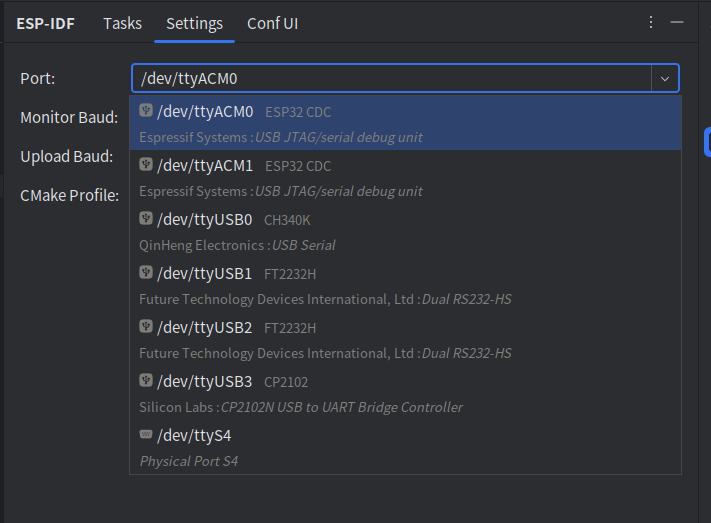This screenshot has height=523, width=711.
Task: Open the Conf UI tab
Action: tap(272, 23)
